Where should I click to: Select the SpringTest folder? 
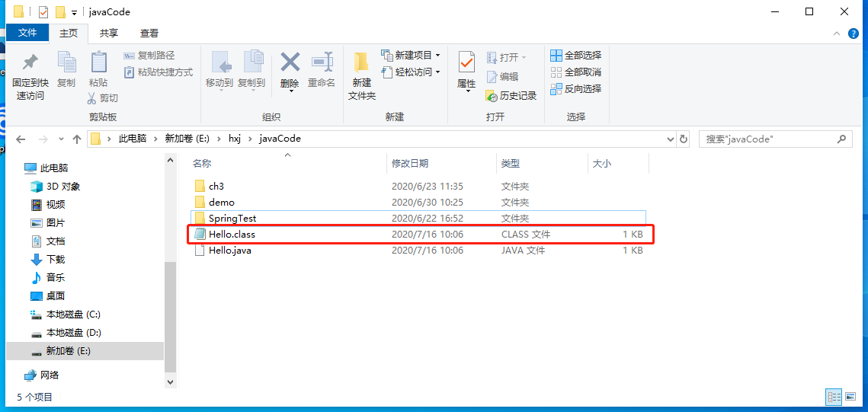[418, 219]
